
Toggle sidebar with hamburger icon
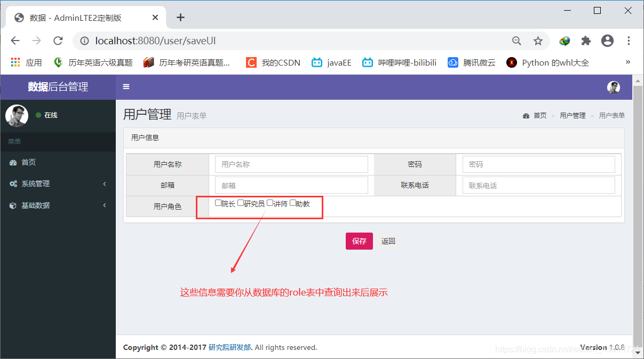click(x=126, y=86)
